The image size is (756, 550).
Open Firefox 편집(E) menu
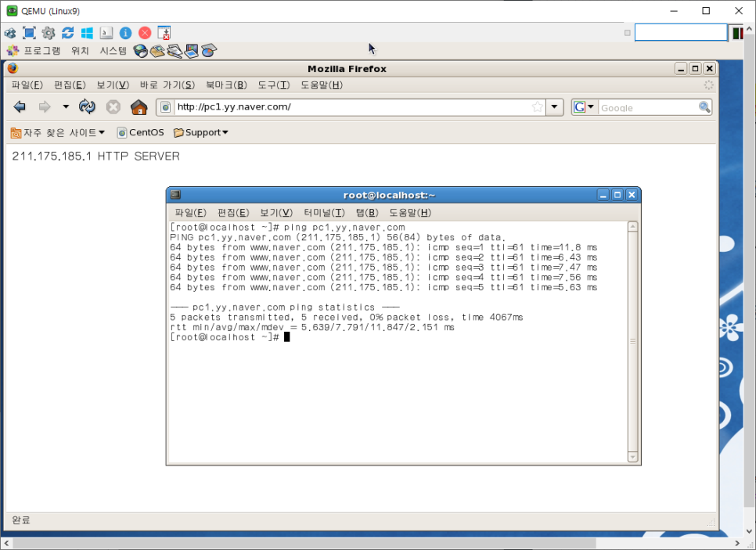[x=70, y=85]
